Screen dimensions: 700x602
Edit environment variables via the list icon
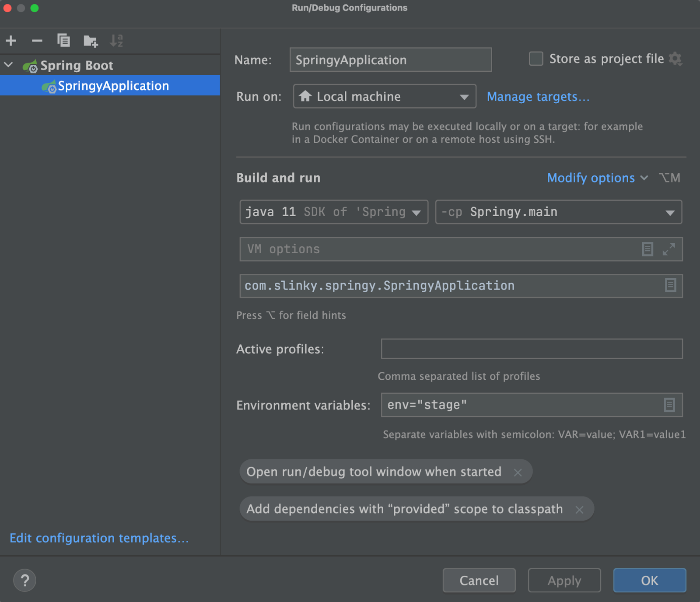tap(669, 405)
